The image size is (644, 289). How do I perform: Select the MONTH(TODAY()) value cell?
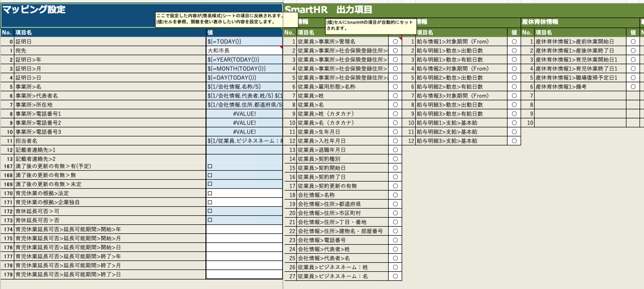(x=244, y=69)
